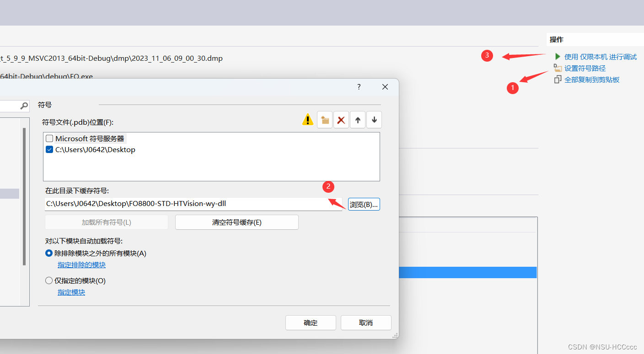The image size is (644, 354).
Task: Move the symbol path down with arrow icon
Action: tap(374, 119)
